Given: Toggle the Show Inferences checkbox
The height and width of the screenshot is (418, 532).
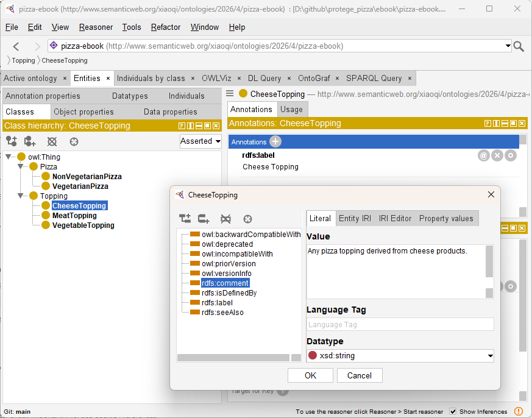Looking at the screenshot, I should (x=453, y=411).
